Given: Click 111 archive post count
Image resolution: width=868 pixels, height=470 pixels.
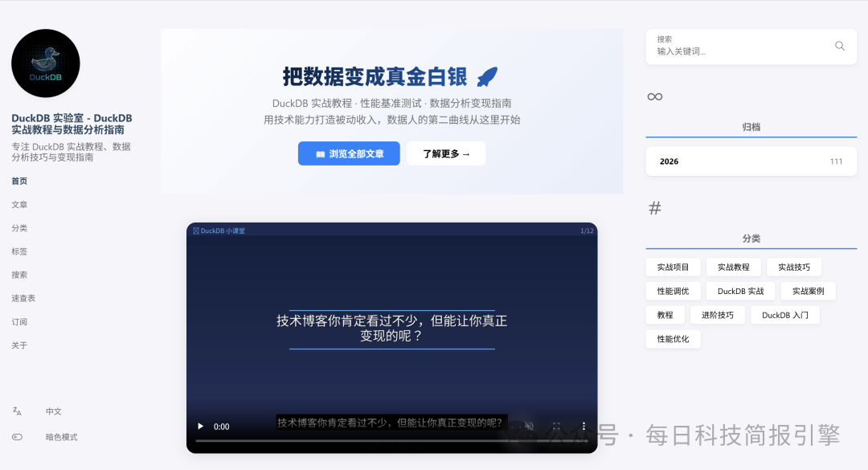Looking at the screenshot, I should pyautogui.click(x=837, y=161).
